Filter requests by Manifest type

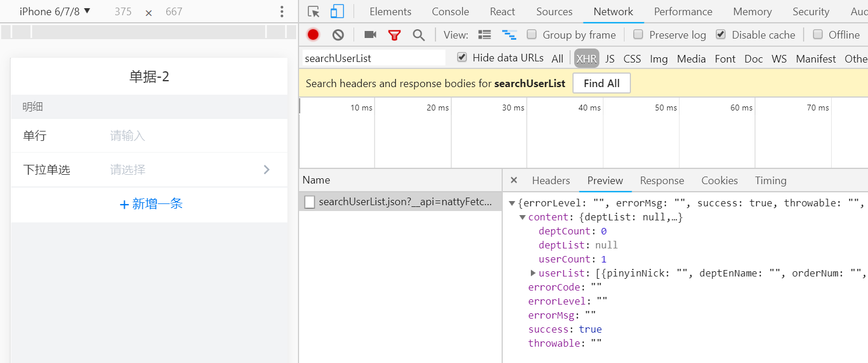[x=816, y=58]
